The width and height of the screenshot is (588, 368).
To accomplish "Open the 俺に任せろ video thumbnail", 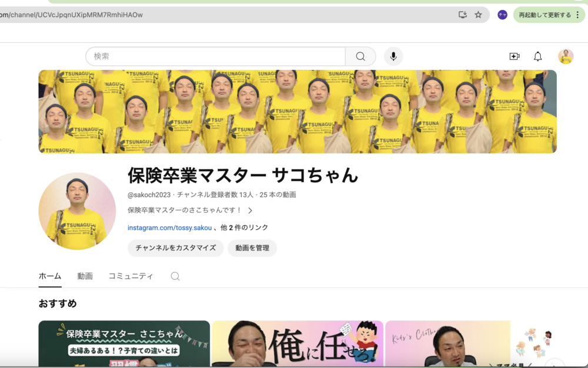I will point(298,343).
